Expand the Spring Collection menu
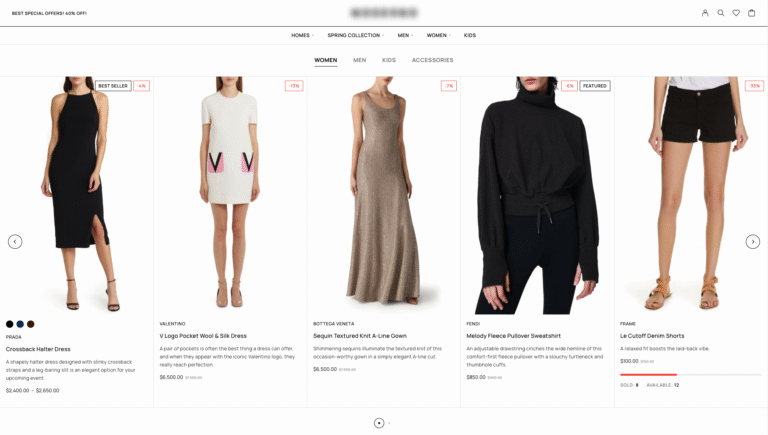This screenshot has width=768, height=435. [356, 35]
